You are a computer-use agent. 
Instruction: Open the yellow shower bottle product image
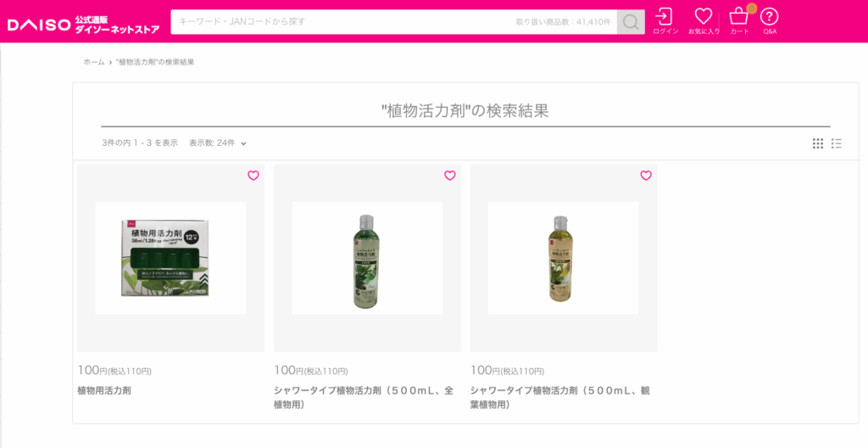(x=564, y=258)
